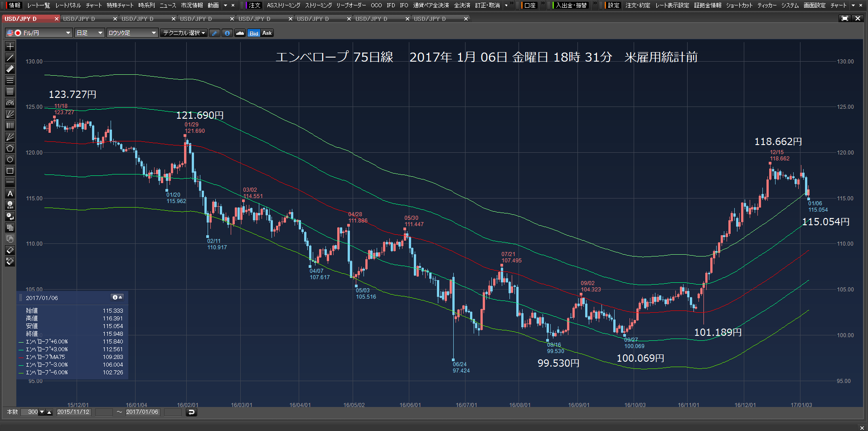Viewport: 868px width, 431px height.
Task: Select the rectangle drawing tool
Action: [10, 171]
